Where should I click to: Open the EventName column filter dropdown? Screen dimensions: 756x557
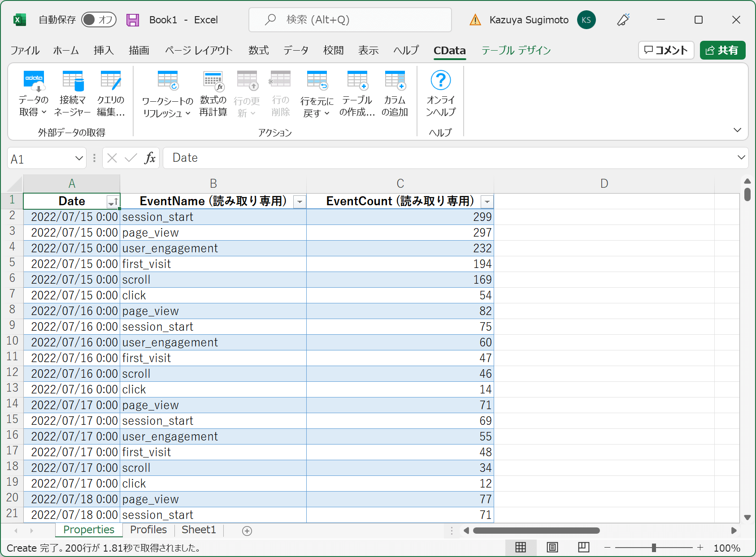[300, 202]
